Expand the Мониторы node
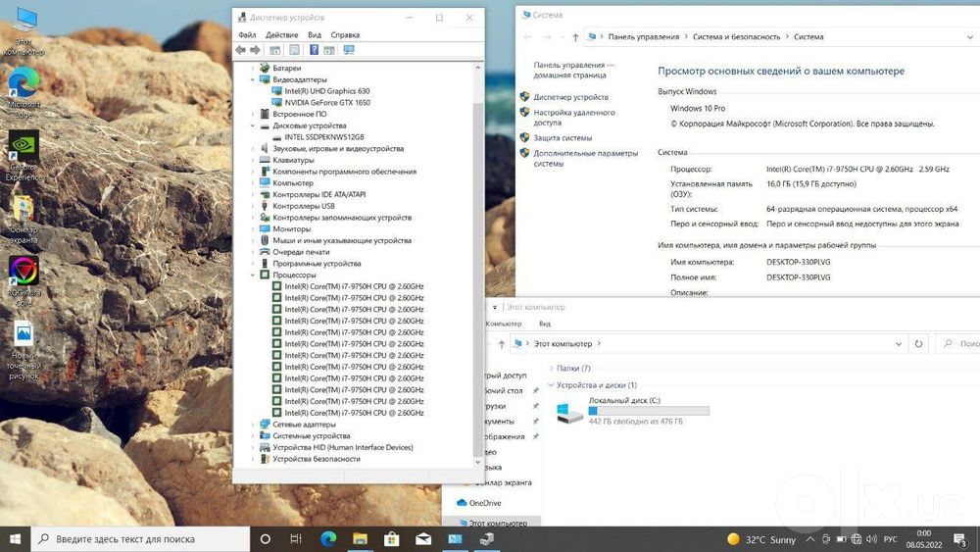Screen dimensions: 980x552 tap(253, 228)
